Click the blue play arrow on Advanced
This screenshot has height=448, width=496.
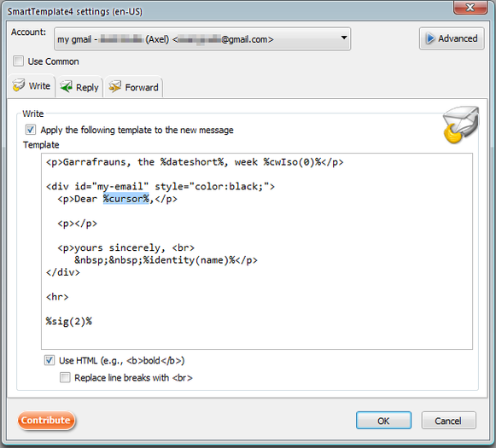(x=430, y=38)
